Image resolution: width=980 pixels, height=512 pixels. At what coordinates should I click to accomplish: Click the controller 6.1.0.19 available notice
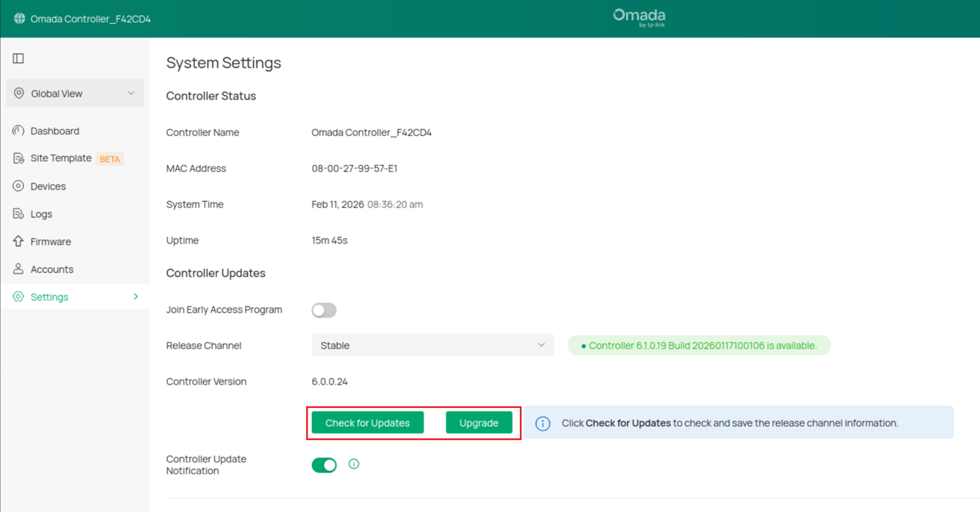(x=699, y=346)
